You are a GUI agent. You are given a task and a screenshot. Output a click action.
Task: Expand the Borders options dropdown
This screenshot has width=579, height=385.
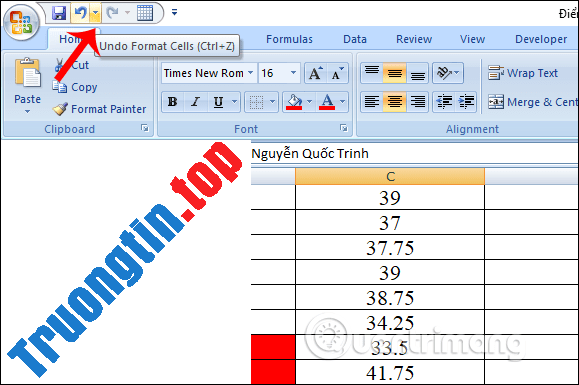(x=273, y=102)
